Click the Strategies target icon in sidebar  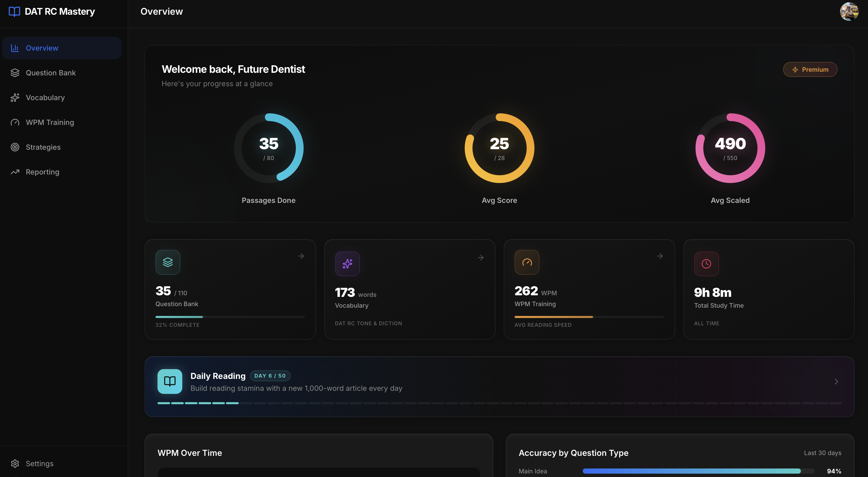pyautogui.click(x=15, y=147)
